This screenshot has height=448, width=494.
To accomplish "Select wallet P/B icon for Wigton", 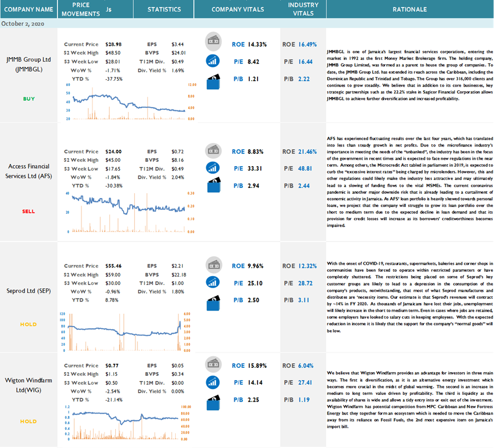I will click(214, 403).
